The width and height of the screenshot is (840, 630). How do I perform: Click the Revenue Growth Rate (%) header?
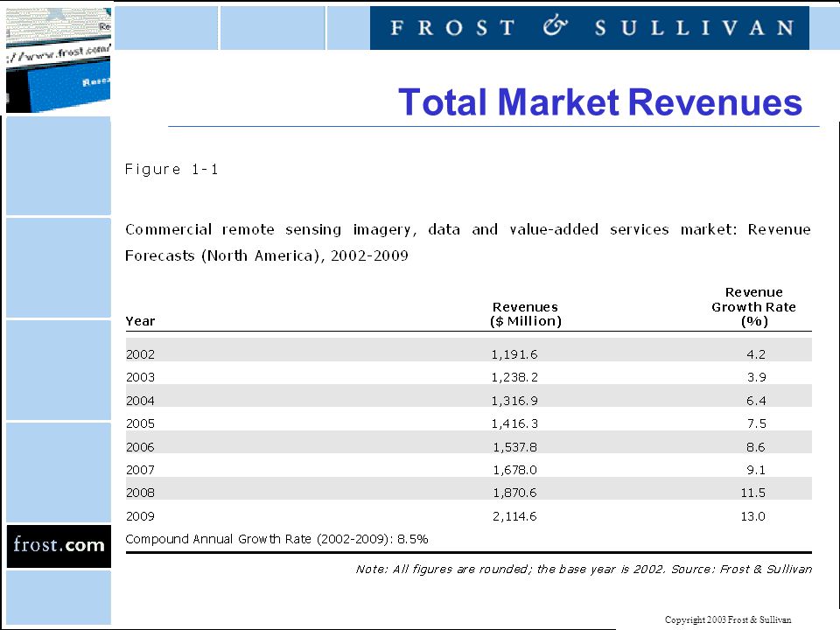(753, 306)
